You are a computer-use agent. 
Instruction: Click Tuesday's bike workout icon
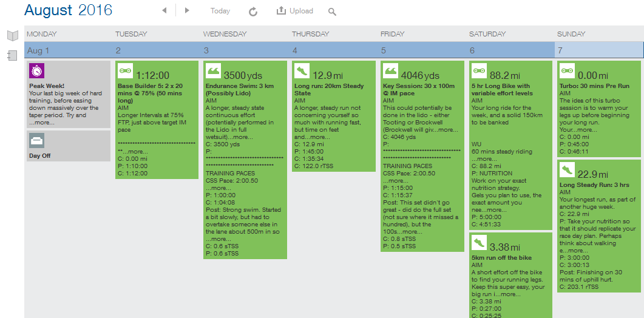point(125,71)
